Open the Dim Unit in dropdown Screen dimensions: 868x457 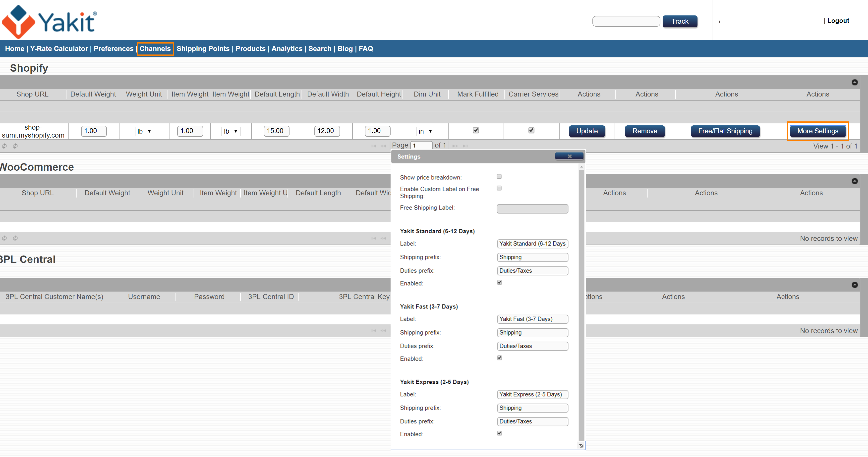425,131
